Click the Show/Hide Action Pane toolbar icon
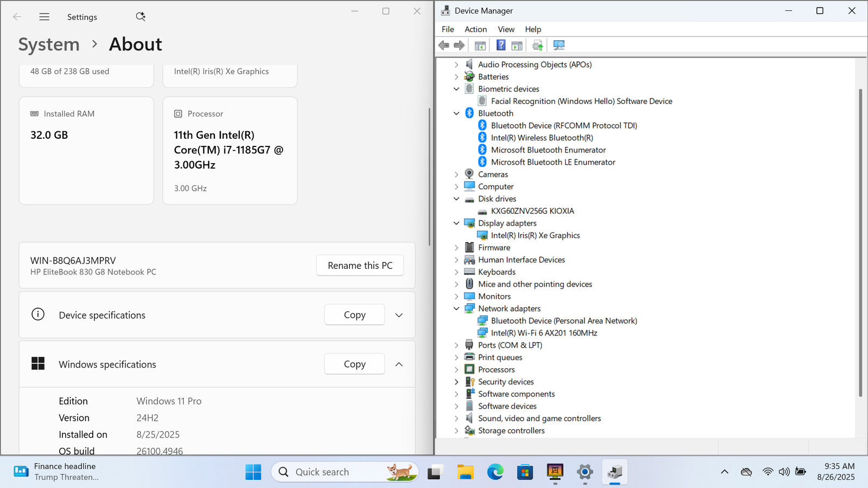 [x=517, y=46]
